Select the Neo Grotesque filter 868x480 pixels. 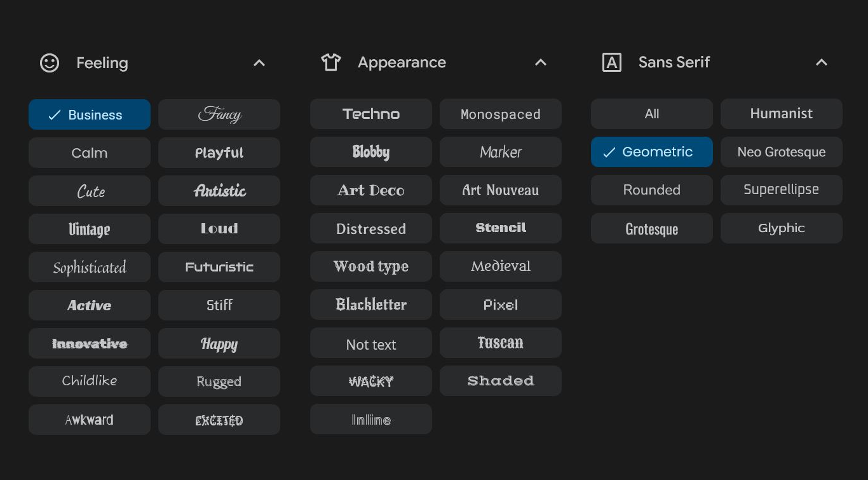pyautogui.click(x=781, y=151)
